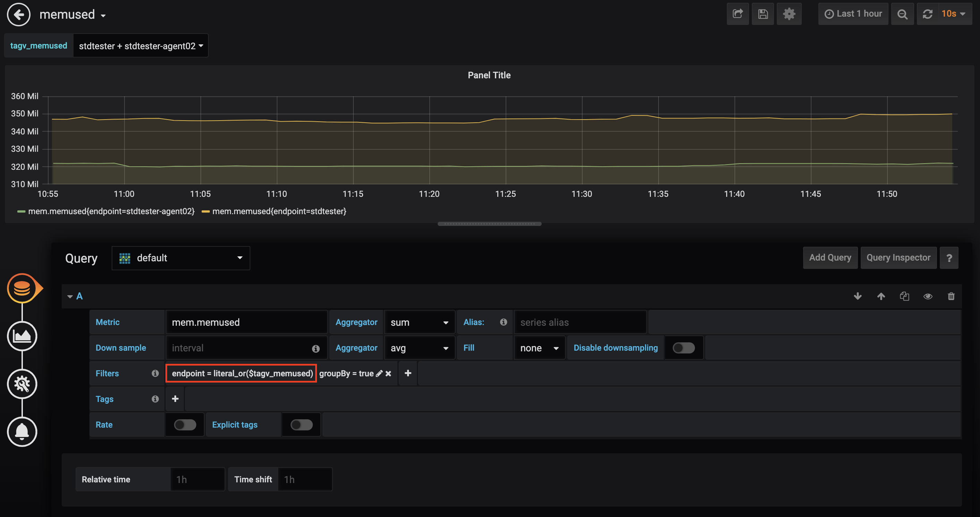
Task: Open dashboard settings gear icon
Action: (789, 14)
